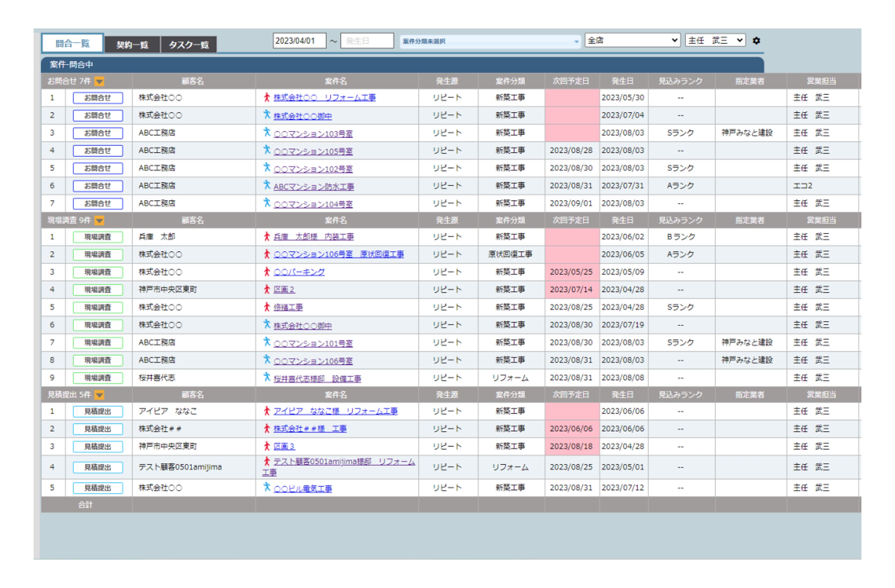Click red person icon beside ○○パーキング
The height and width of the screenshot is (588, 895).
click(x=267, y=272)
